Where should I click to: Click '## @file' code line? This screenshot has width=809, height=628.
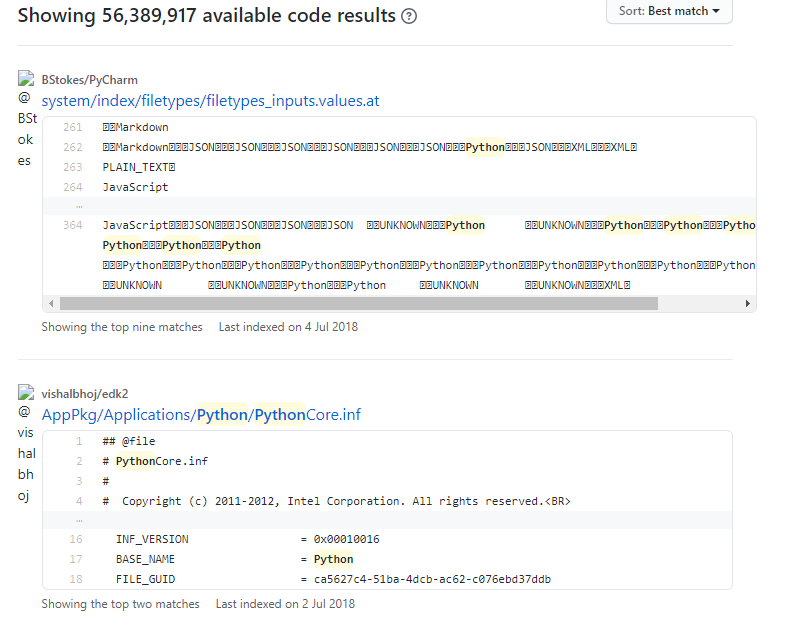(129, 441)
